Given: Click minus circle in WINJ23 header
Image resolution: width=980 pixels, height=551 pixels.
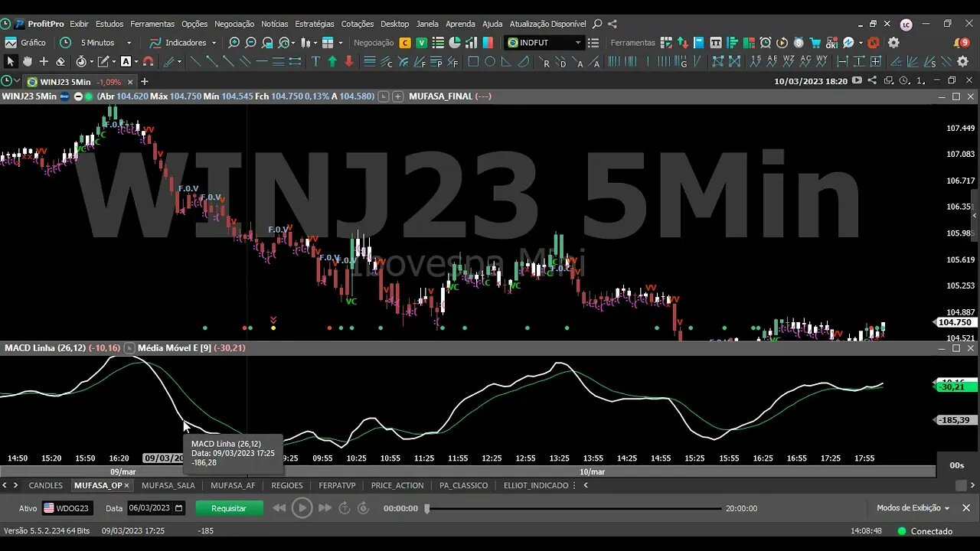Looking at the screenshot, I should [x=78, y=96].
